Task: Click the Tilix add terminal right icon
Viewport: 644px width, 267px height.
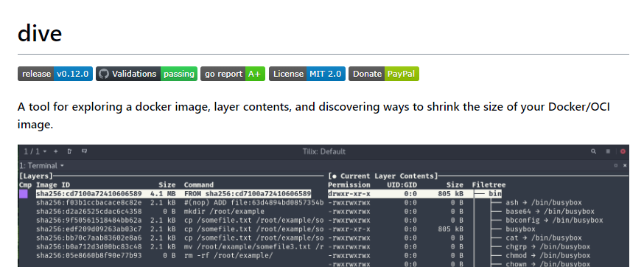Action: point(69,151)
